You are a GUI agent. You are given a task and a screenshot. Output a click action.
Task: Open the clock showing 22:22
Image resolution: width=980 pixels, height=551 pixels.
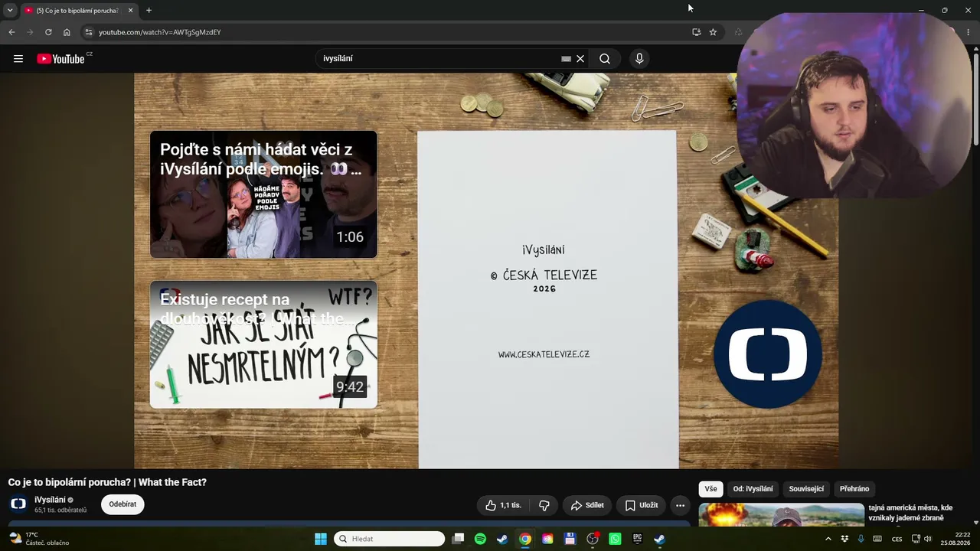955,539
